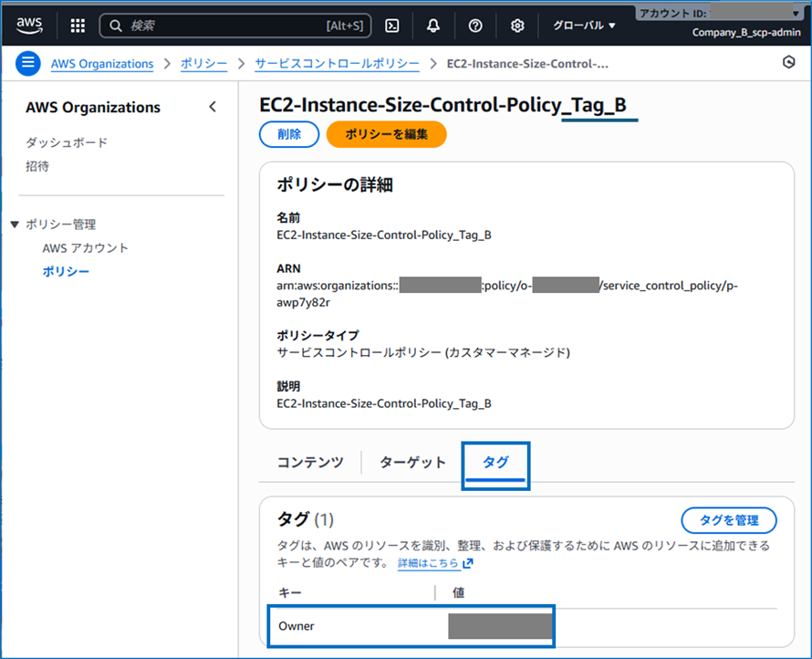The height and width of the screenshot is (659, 812).
Task: Collapse the AWS Organizations sidebar
Action: tap(213, 106)
